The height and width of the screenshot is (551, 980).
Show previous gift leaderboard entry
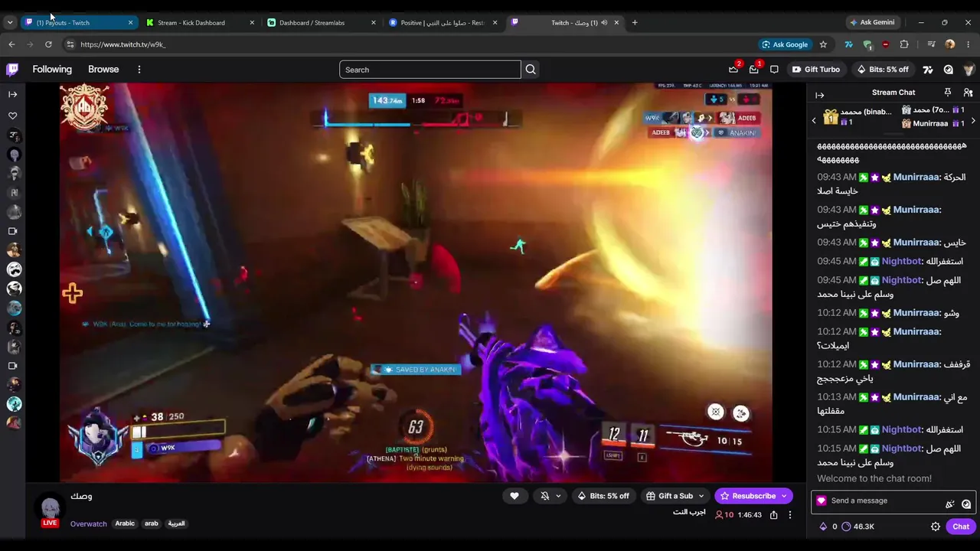pyautogui.click(x=814, y=121)
